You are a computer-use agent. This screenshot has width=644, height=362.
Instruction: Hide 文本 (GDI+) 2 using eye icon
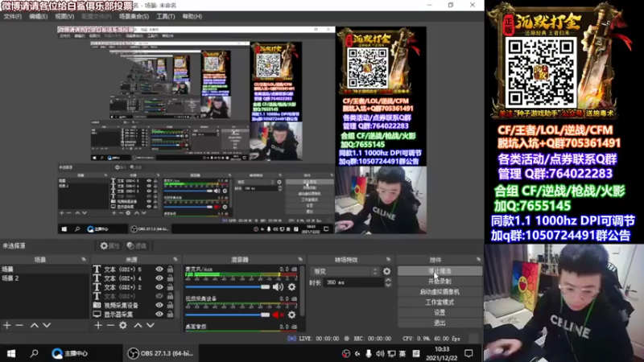(x=159, y=287)
